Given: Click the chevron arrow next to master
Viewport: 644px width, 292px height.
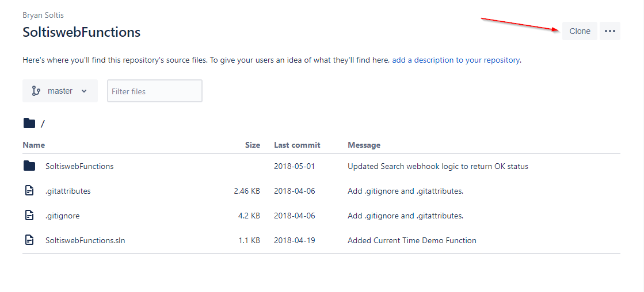Looking at the screenshot, I should point(84,91).
